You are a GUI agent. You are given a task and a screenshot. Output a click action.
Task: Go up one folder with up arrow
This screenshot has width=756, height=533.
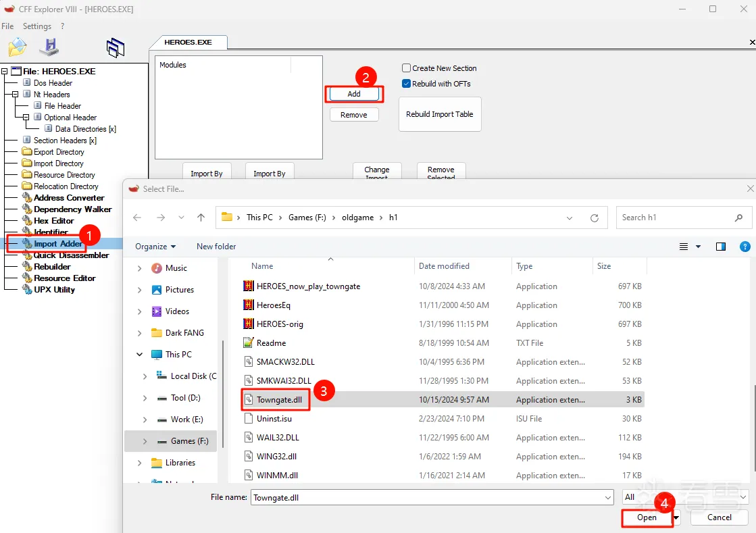point(201,218)
